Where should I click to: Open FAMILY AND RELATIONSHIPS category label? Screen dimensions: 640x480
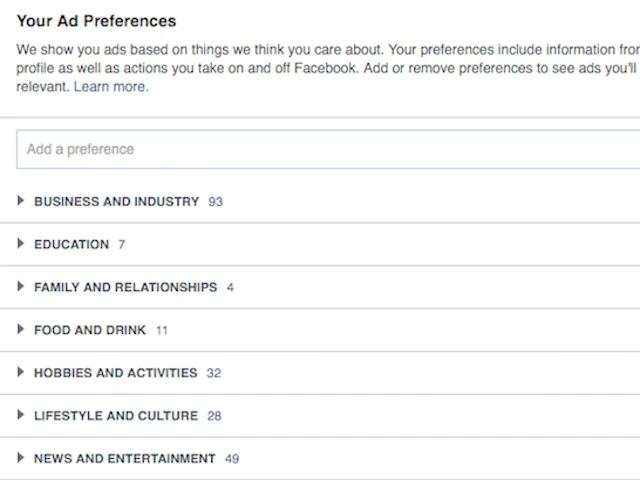click(125, 287)
